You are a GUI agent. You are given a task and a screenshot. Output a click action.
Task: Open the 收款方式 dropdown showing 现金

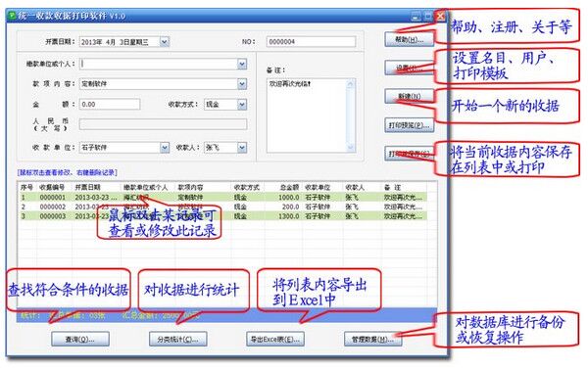[x=242, y=105]
